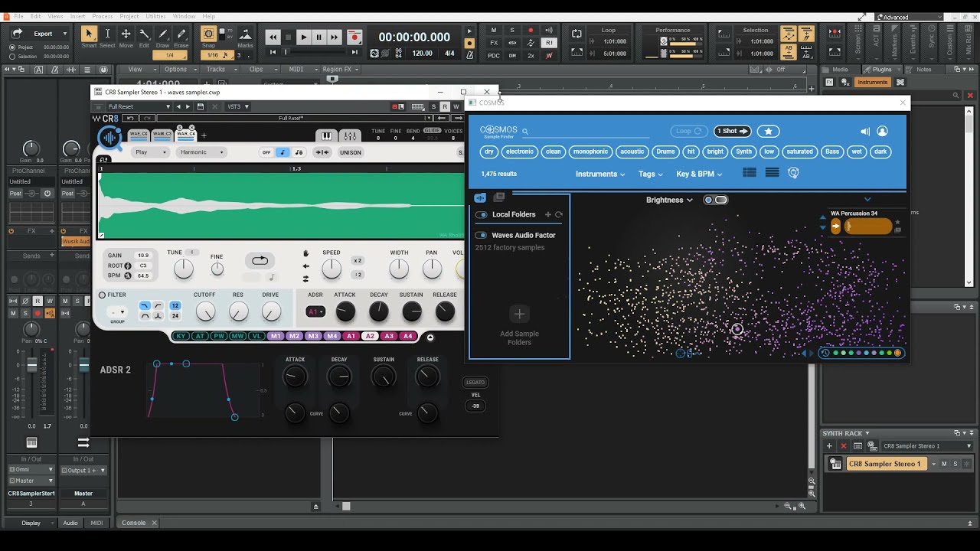
Task: Click the CR8 sample finder logo icon
Action: (109, 138)
